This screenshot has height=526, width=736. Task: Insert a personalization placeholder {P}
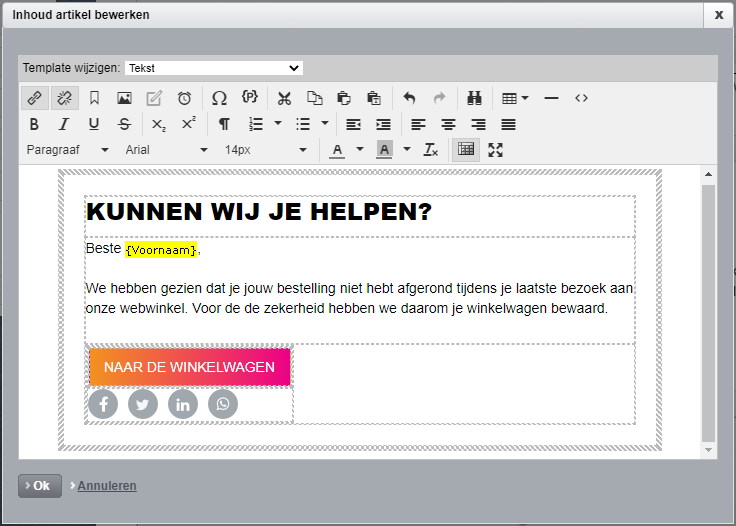click(249, 97)
